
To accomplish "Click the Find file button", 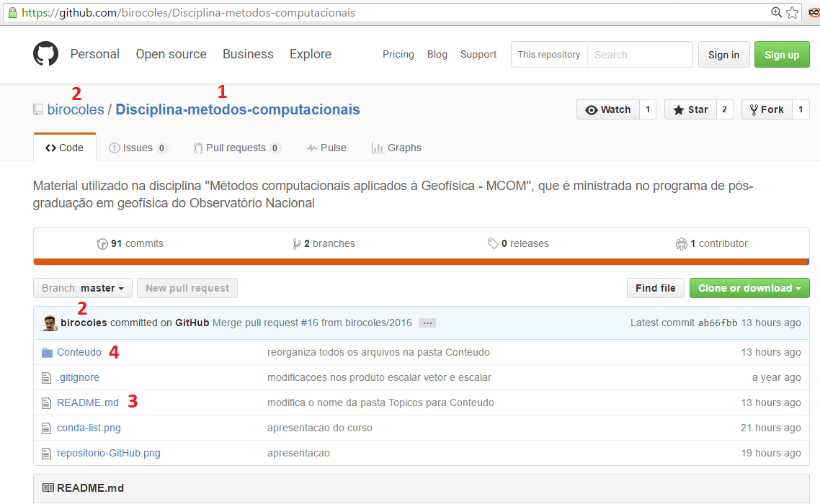I will 656,288.
